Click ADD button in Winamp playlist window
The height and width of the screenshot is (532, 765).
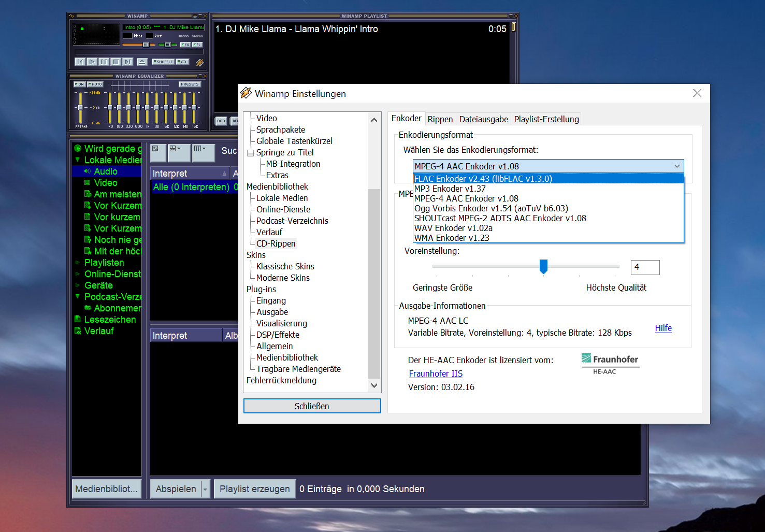click(221, 121)
